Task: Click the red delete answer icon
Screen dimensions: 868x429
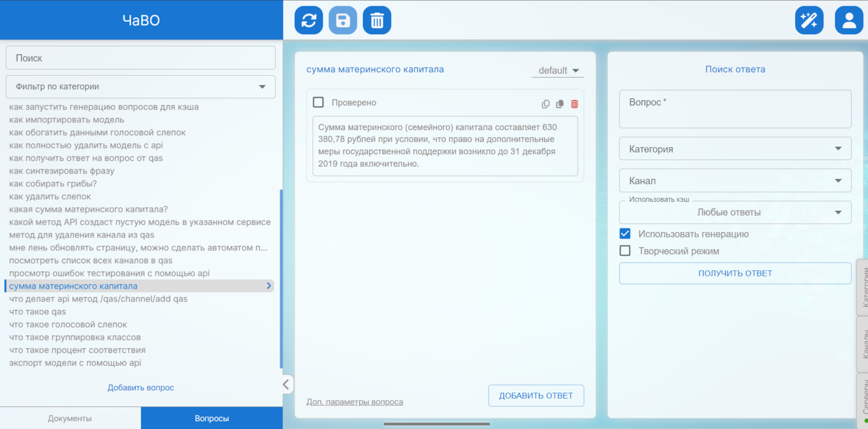Action: click(574, 104)
